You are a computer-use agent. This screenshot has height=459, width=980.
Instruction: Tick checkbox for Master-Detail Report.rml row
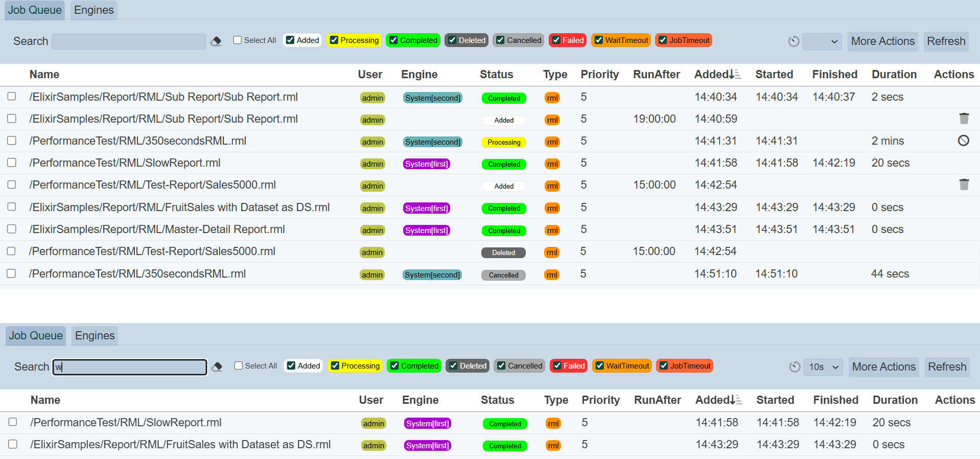[12, 229]
